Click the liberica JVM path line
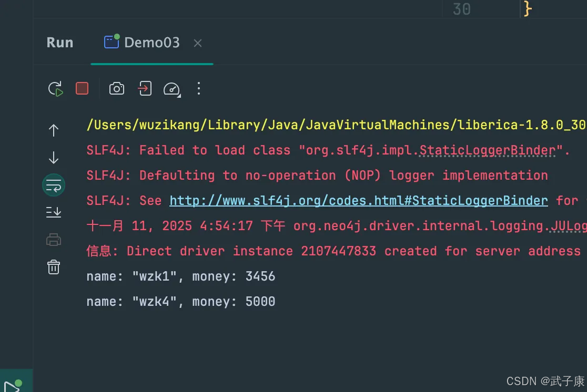Viewport: 587px width, 392px height. pyautogui.click(x=336, y=125)
